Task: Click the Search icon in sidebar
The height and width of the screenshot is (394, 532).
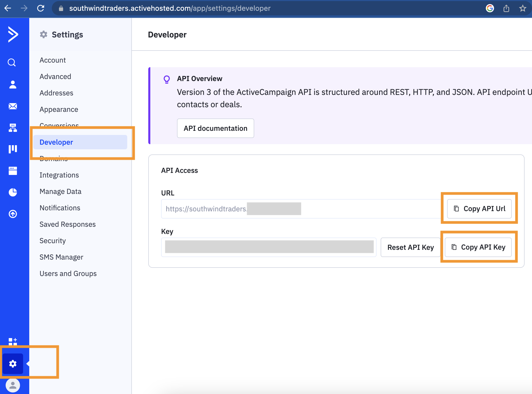Action: point(13,63)
